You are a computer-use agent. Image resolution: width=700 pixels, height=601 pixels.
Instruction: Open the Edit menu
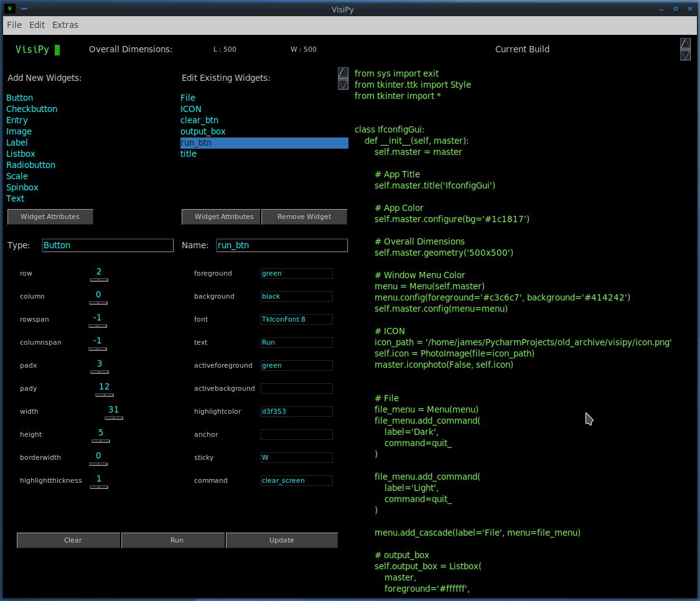tap(36, 25)
